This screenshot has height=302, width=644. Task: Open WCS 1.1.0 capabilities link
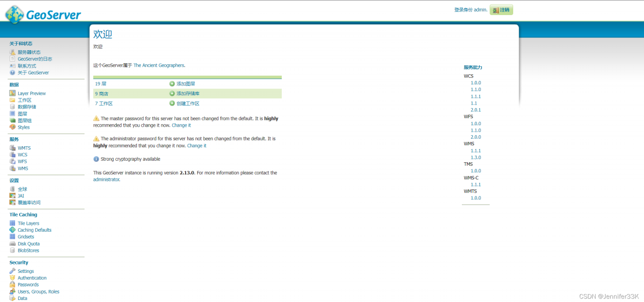476,89
